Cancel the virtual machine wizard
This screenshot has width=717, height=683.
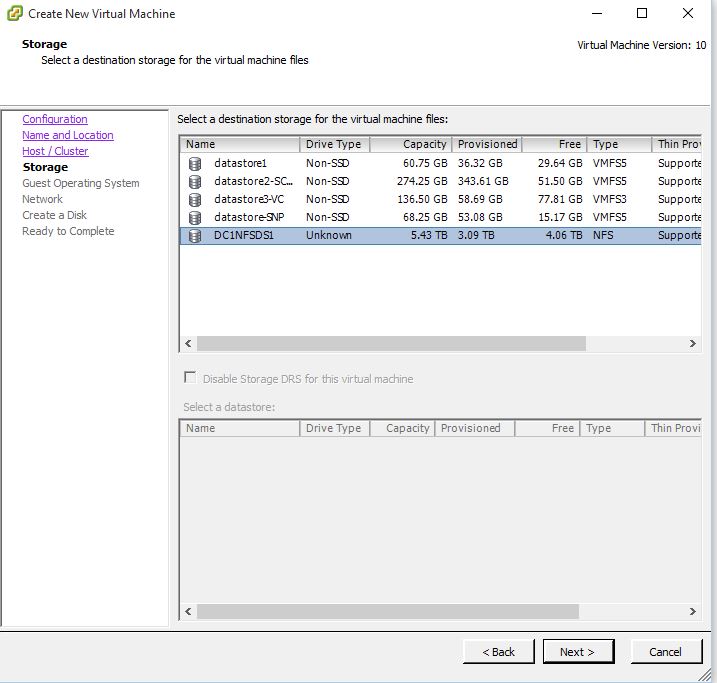pyautogui.click(x=666, y=651)
